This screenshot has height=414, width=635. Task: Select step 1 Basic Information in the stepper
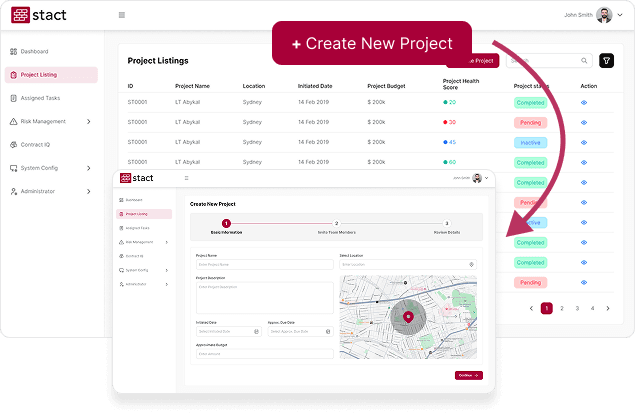click(x=226, y=223)
